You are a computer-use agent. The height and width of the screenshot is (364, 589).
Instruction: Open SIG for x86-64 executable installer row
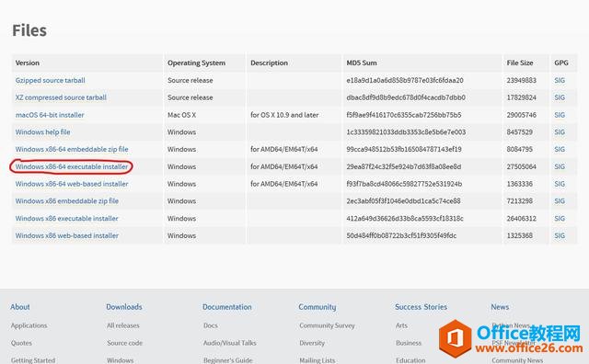[x=560, y=166]
